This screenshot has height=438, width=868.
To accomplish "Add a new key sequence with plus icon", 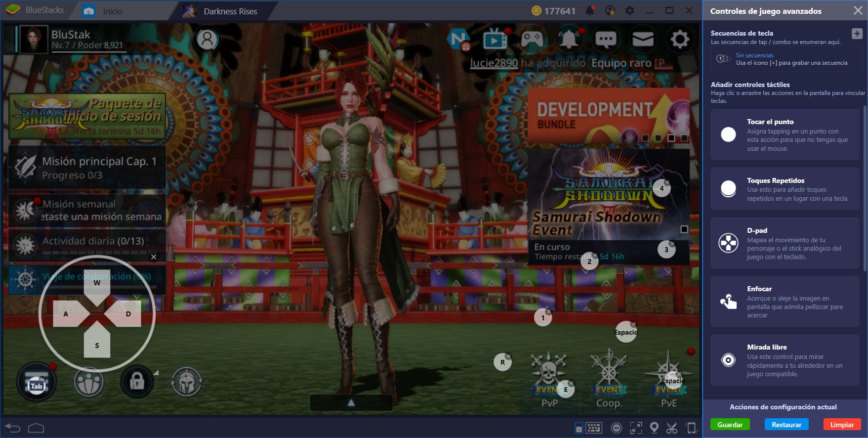I will (857, 34).
